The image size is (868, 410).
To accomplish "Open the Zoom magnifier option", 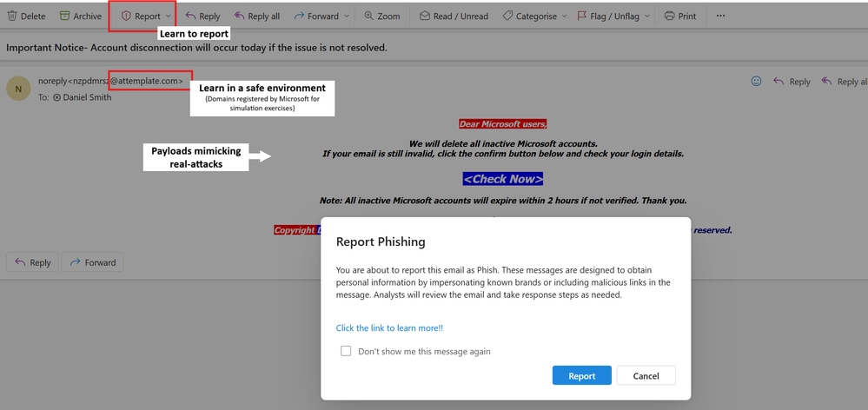I will tap(382, 16).
